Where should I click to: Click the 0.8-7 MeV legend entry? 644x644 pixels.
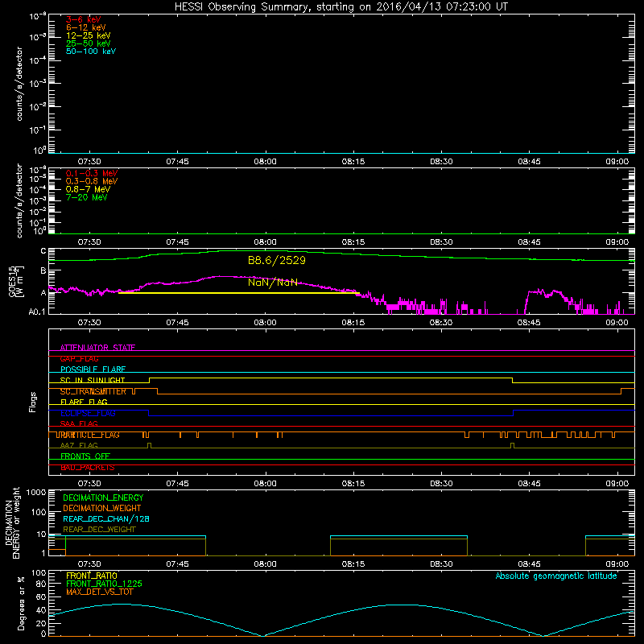88,189
